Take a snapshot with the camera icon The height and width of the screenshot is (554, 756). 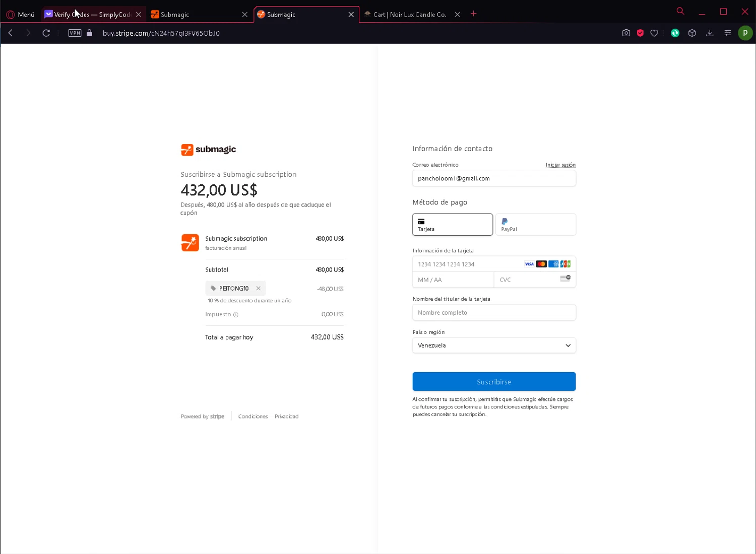pos(626,33)
